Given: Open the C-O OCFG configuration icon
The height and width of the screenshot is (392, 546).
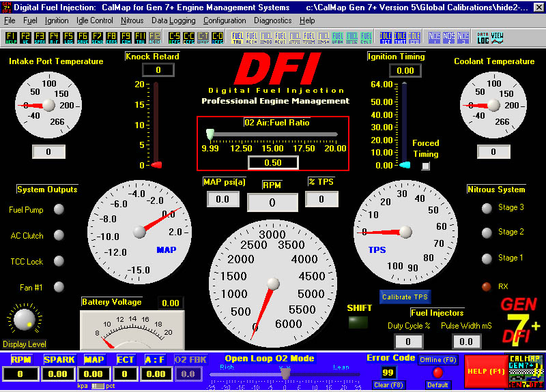Looking at the screenshot, I should (217, 37).
